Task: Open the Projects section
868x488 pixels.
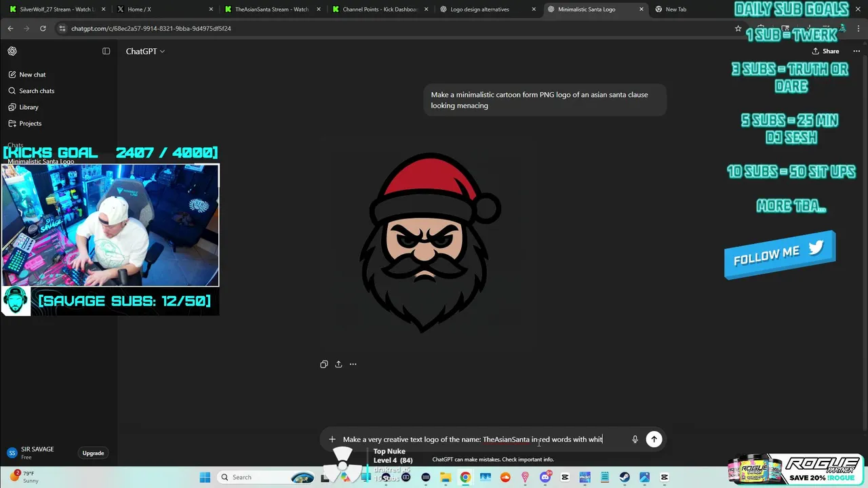Action: (25, 123)
